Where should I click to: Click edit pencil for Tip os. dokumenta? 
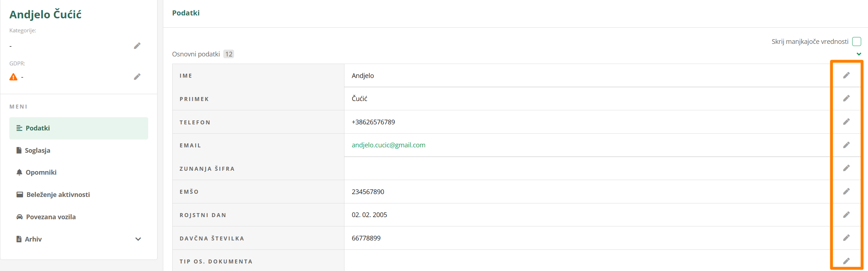pos(846,261)
